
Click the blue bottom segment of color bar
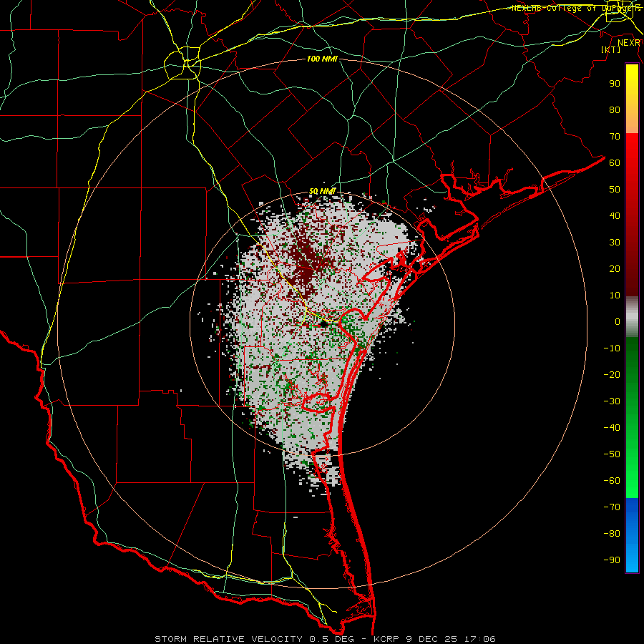click(x=632, y=535)
